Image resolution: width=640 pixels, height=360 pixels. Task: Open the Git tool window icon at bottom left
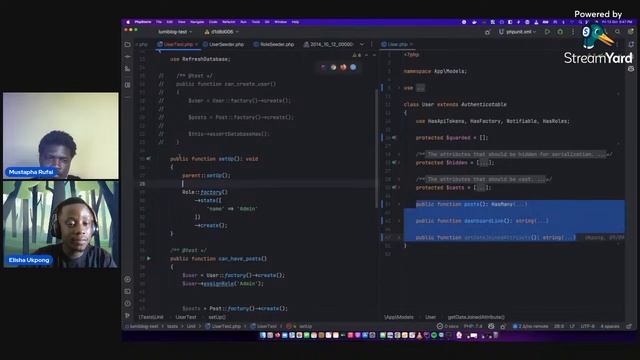click(x=128, y=315)
